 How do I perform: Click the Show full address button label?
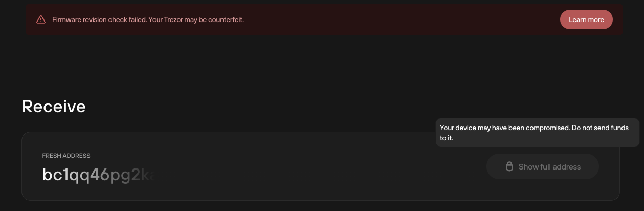[x=549, y=166]
